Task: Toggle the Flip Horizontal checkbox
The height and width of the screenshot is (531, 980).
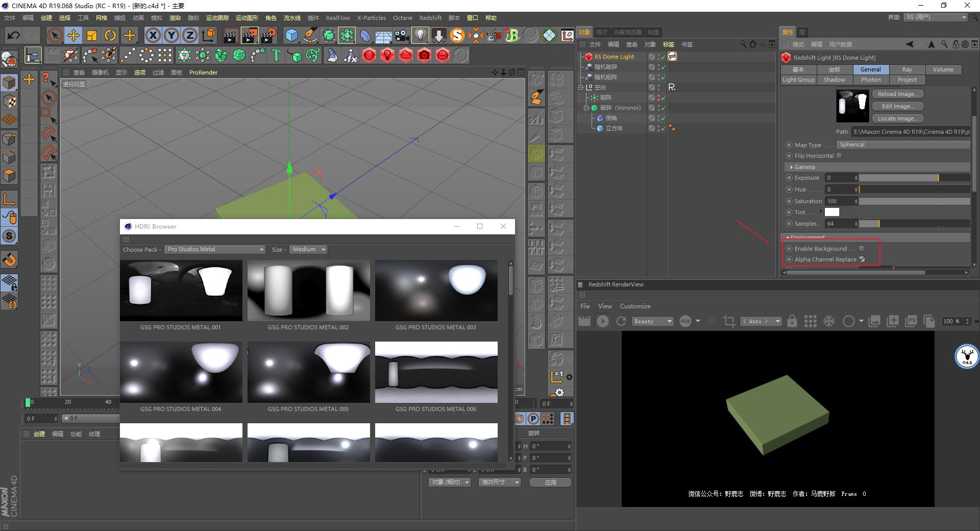Action: pyautogui.click(x=840, y=155)
